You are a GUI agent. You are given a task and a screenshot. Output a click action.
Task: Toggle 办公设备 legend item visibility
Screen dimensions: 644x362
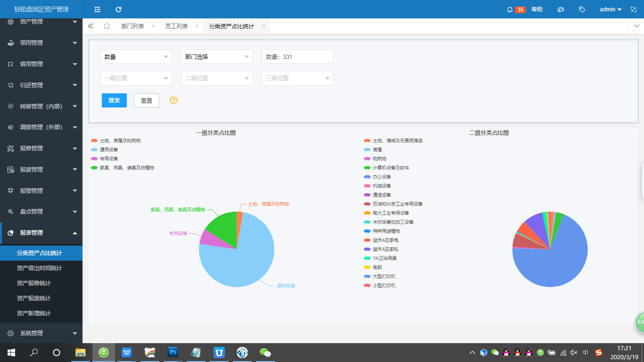click(x=382, y=177)
